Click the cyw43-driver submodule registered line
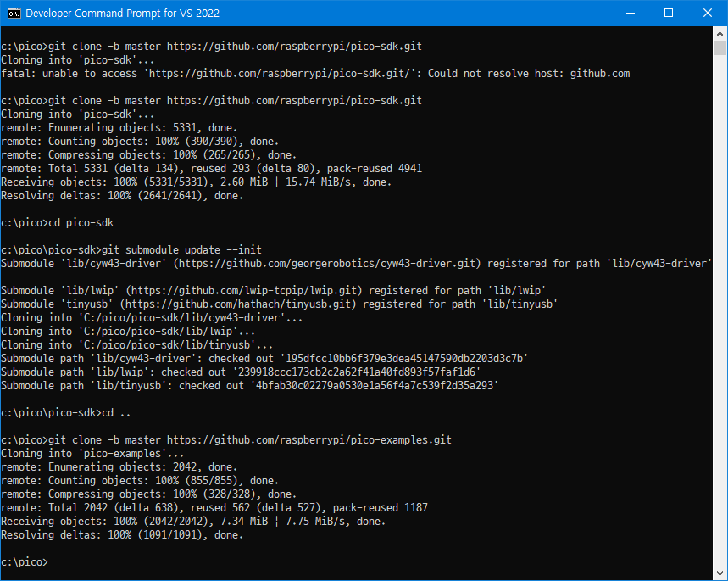This screenshot has height=581, width=728. click(356, 264)
